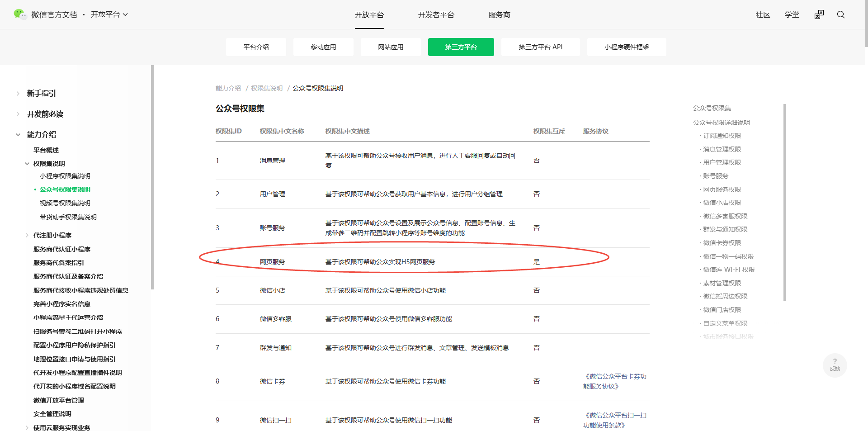Open the 网站应用 tab
Viewport: 868px width, 431px height.
[x=391, y=47]
